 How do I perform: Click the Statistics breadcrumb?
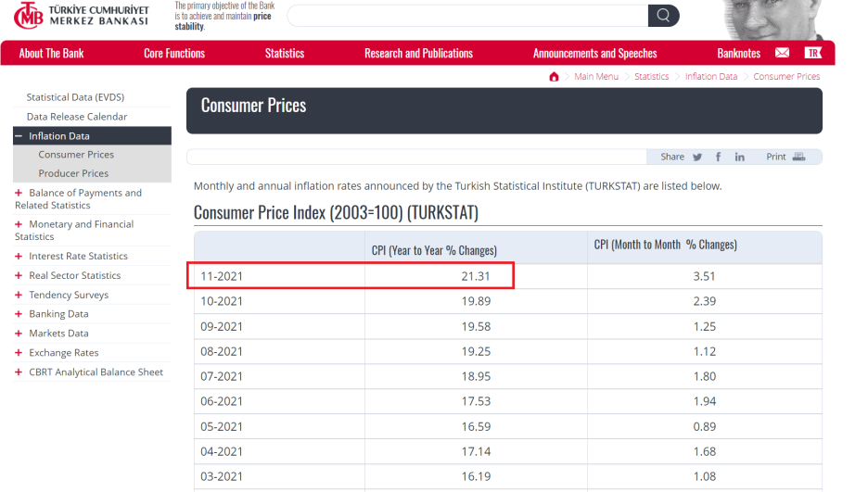pyautogui.click(x=652, y=76)
